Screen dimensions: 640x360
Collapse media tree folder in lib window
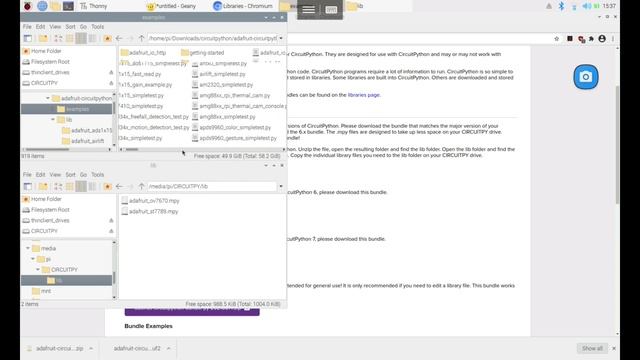tap(28, 248)
